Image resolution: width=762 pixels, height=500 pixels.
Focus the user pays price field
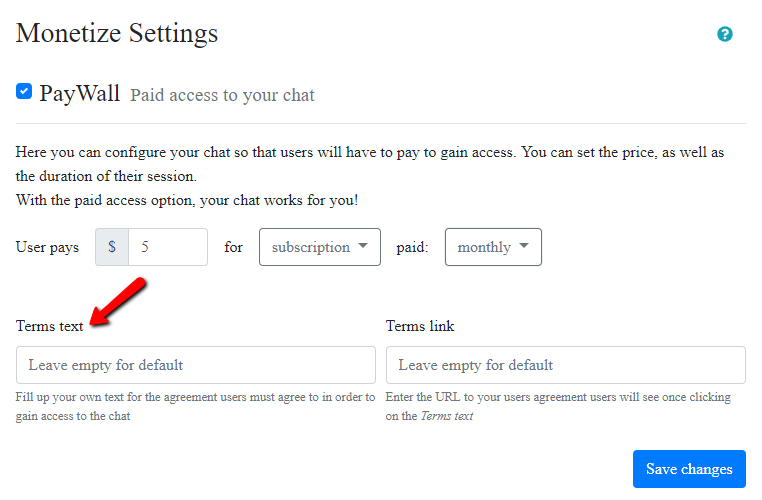167,247
